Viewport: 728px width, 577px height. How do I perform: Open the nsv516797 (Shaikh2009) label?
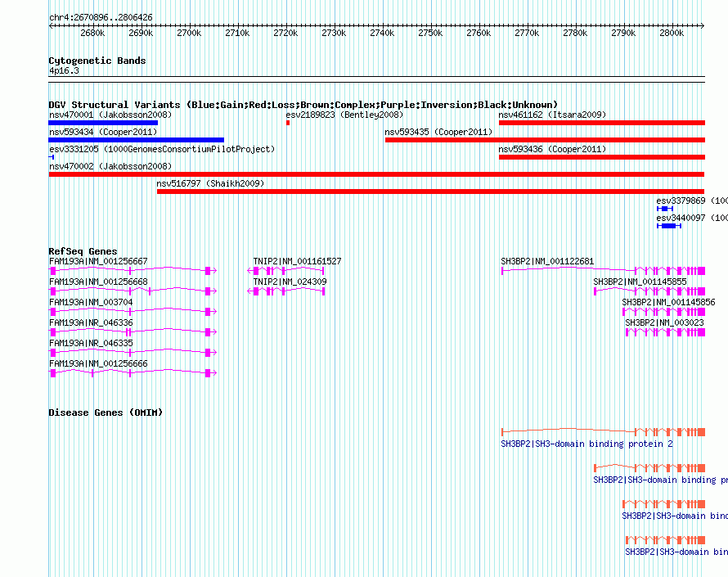210,183
